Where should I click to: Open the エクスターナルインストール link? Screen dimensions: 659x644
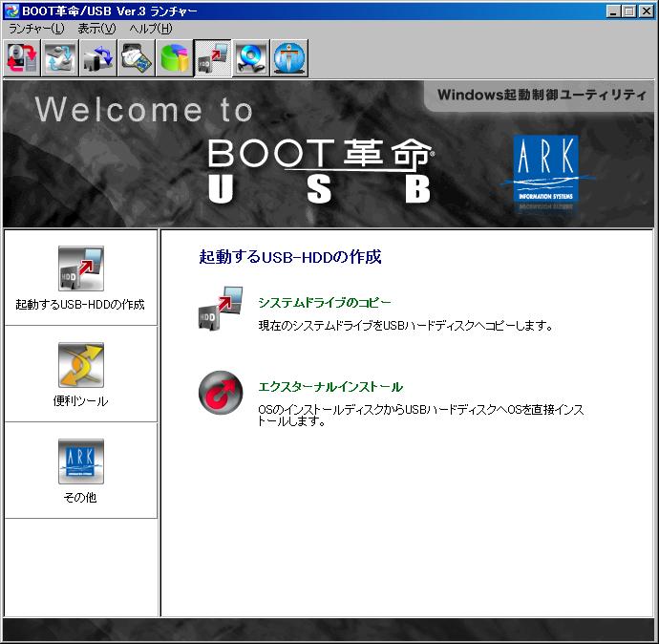(x=330, y=387)
